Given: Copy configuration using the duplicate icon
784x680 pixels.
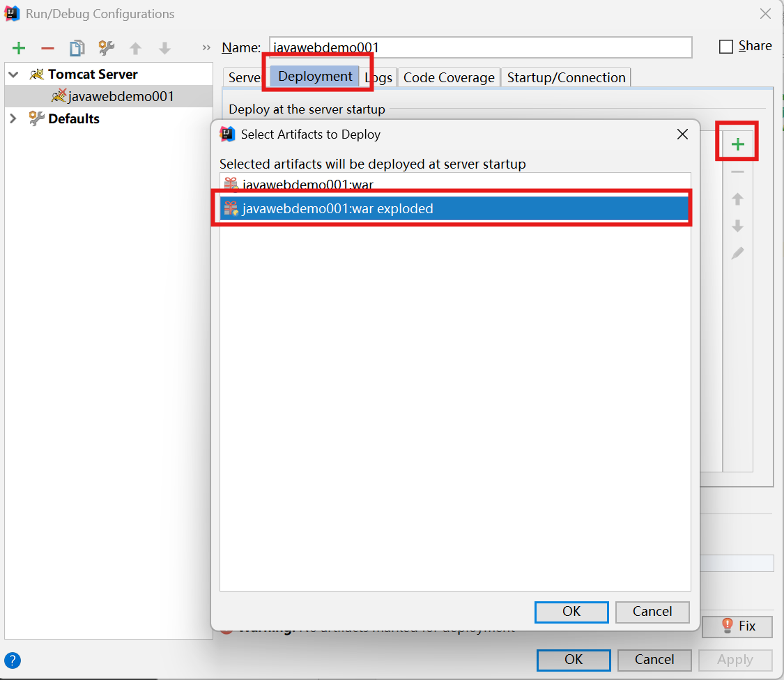Looking at the screenshot, I should tap(77, 48).
